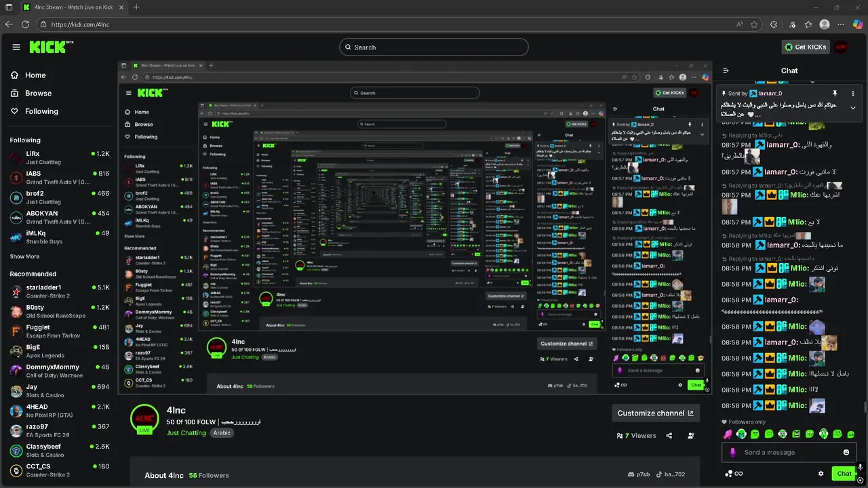This screenshot has height=488, width=868.
Task: Click the share icon next to Viewers
Action: coord(669,436)
